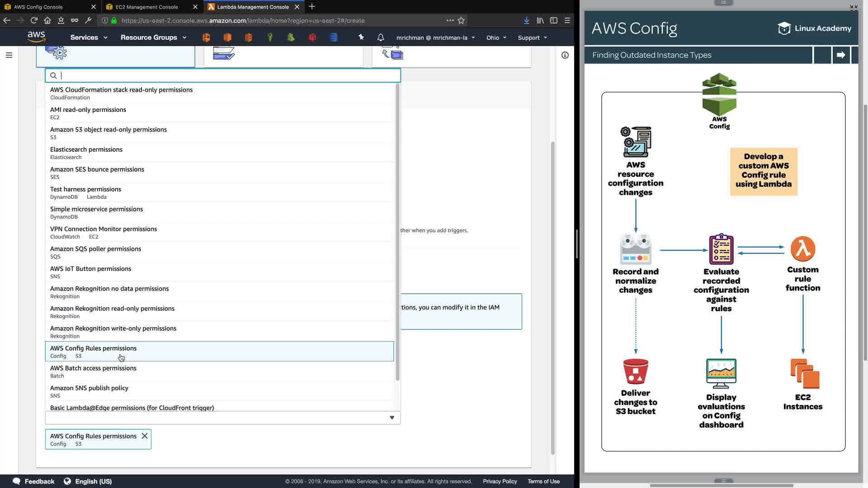
Task: Click the pin shortcuts icon
Action: (361, 38)
